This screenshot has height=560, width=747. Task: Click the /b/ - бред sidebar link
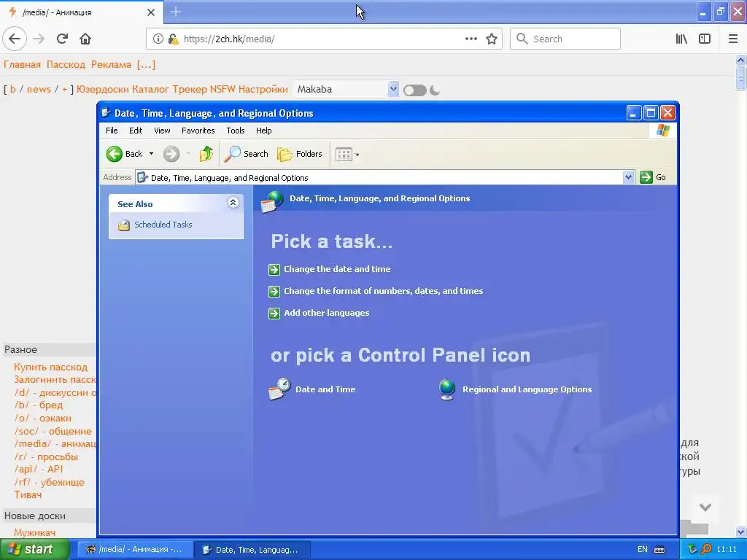[38, 405]
